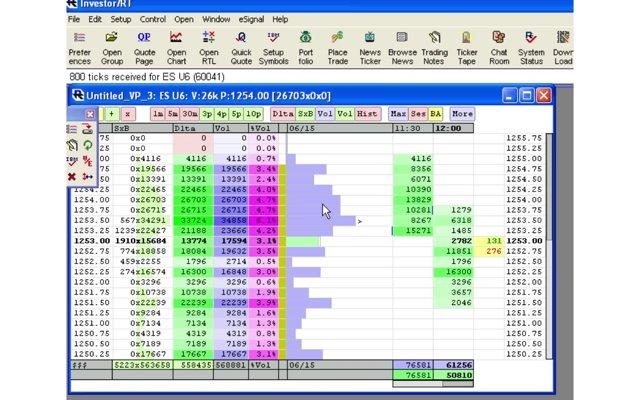Click the 11:30 column header
Viewport: 640px width, 400px height.
pos(413,128)
